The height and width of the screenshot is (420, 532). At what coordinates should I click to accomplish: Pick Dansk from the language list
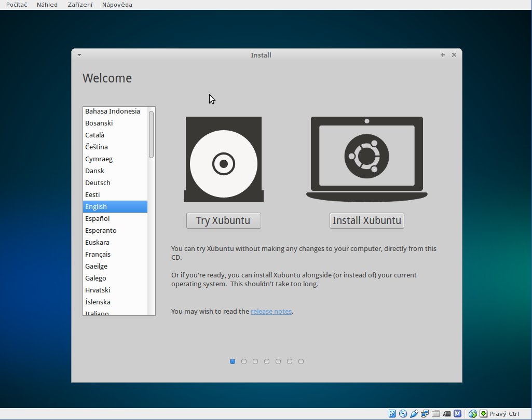point(115,171)
